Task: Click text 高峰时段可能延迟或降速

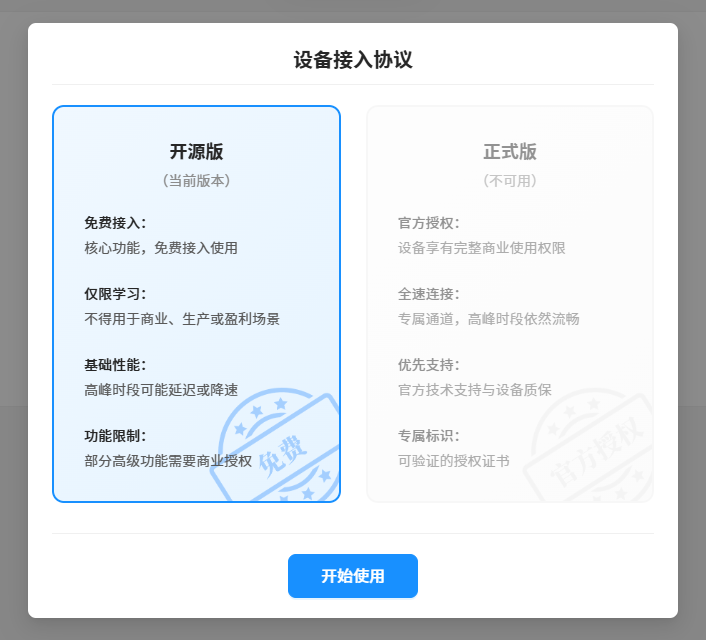Action: 161,390
